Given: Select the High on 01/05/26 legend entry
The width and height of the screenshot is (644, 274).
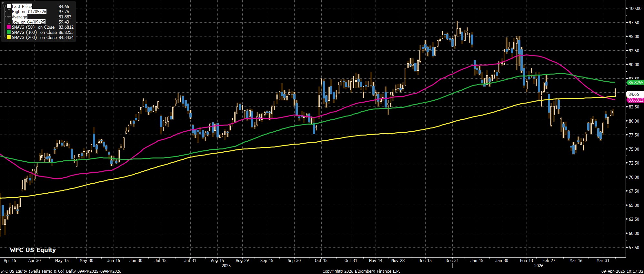Looking at the screenshot, I should [29, 12].
